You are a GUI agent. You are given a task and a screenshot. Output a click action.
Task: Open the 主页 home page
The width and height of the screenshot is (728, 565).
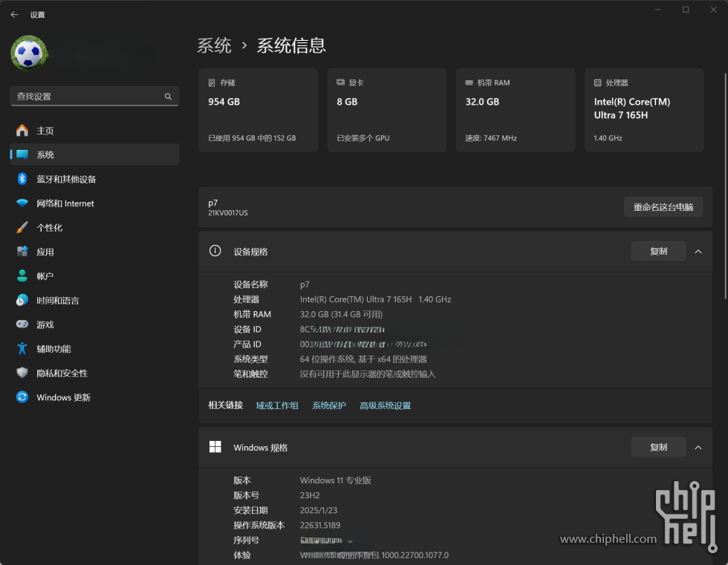(95, 131)
